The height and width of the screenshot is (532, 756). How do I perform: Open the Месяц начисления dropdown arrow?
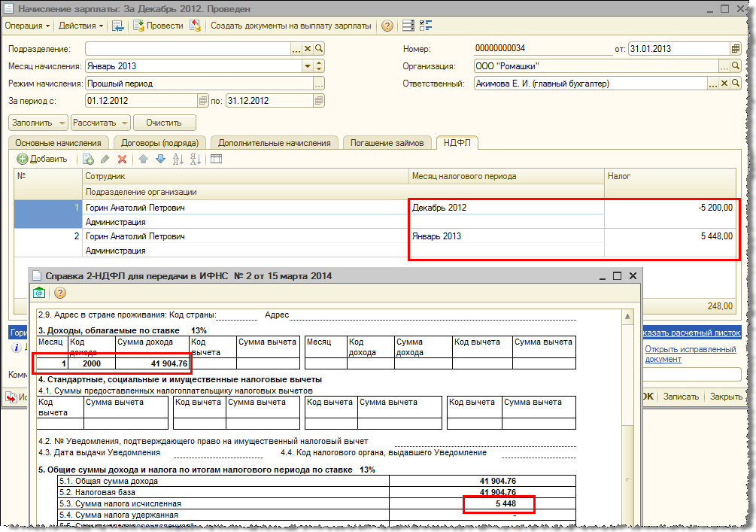click(x=308, y=66)
